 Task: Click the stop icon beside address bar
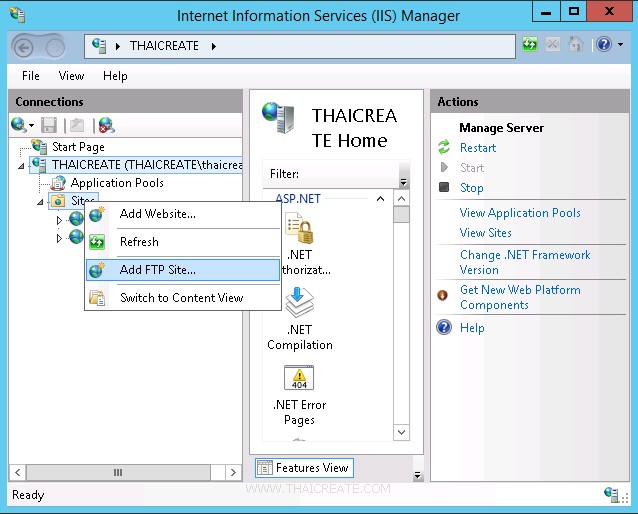553,44
